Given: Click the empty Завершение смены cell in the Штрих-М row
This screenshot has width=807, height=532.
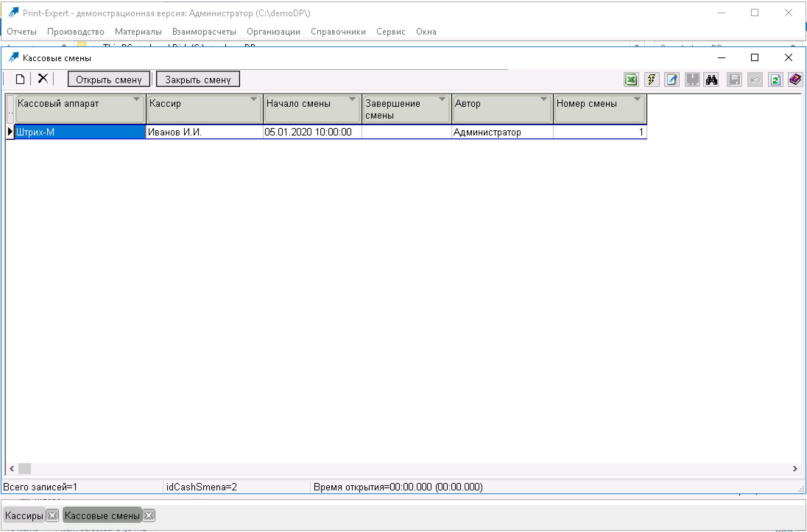Looking at the screenshot, I should [x=407, y=132].
